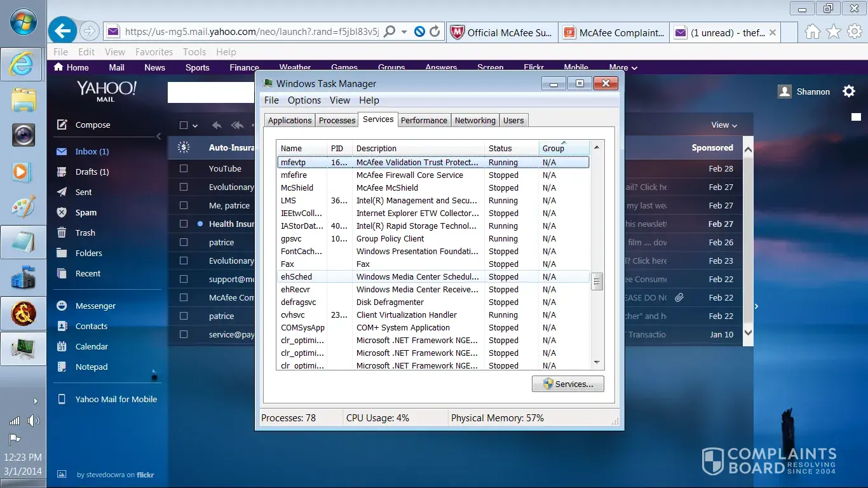This screenshot has width=868, height=488.
Task: Open the select-all checkbox dropdown arrow
Action: pos(195,126)
